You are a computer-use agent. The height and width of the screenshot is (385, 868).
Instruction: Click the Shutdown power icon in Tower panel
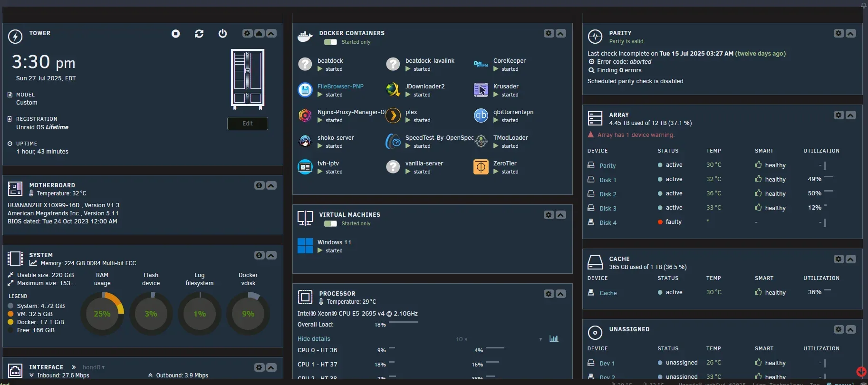coord(222,33)
